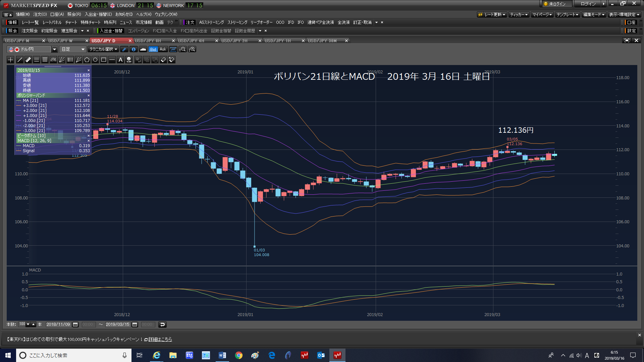This screenshot has width=644, height=362.
Task: Open the ティッカー dropdown
Action: [x=519, y=14]
